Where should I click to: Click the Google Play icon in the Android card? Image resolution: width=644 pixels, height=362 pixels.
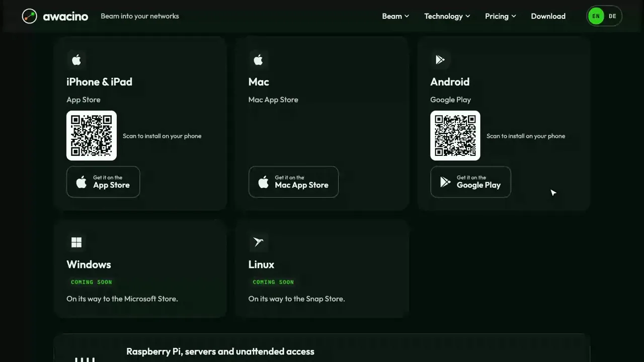point(440,60)
